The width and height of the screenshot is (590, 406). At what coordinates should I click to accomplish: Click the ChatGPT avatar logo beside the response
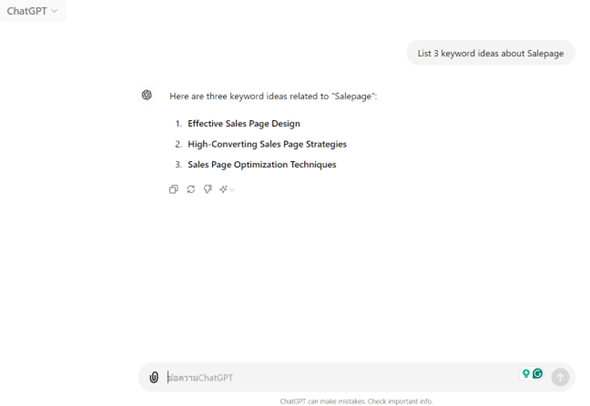point(147,95)
